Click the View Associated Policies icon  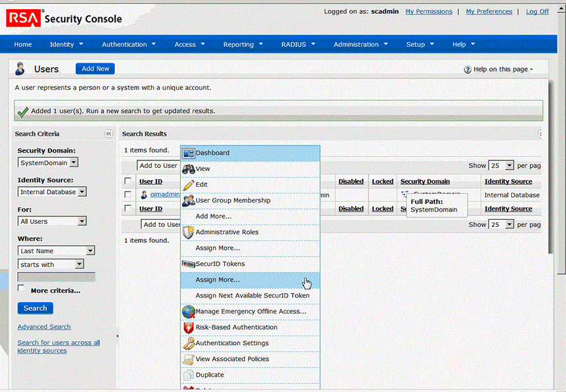[x=189, y=359]
